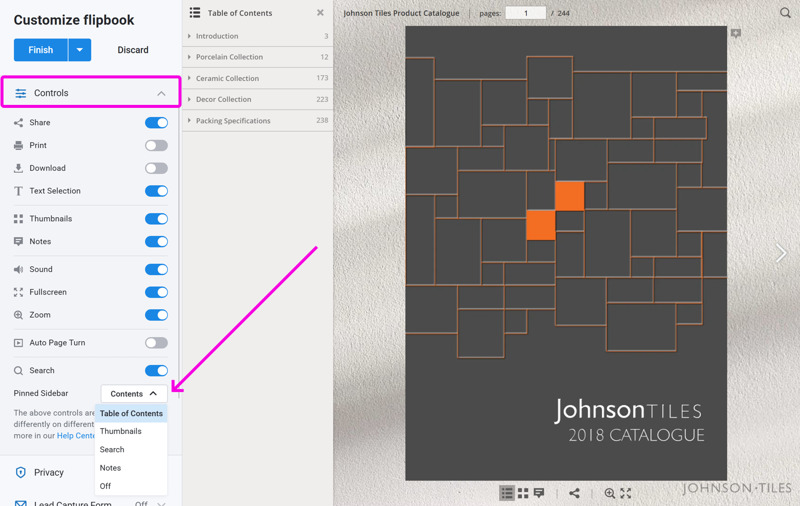Enable the Print toggle
The image size is (800, 506).
pos(156,145)
